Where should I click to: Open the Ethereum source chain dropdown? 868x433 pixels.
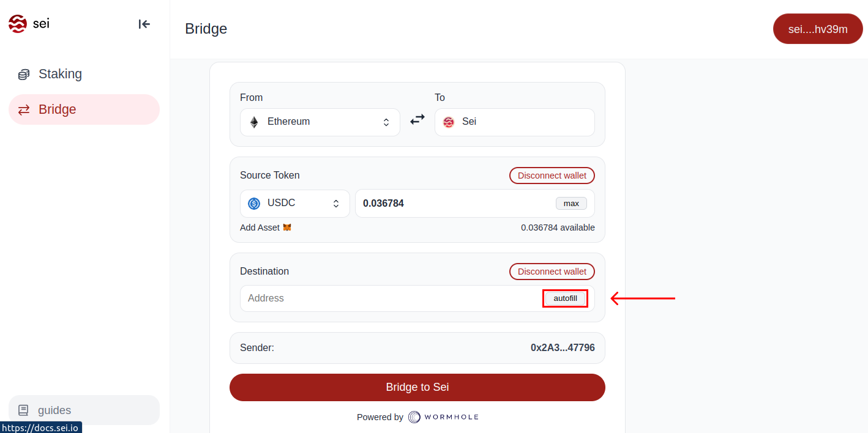(x=320, y=122)
